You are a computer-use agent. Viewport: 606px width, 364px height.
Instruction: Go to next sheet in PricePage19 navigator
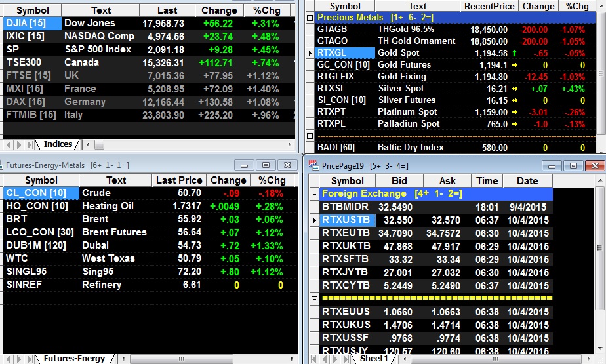(336, 359)
